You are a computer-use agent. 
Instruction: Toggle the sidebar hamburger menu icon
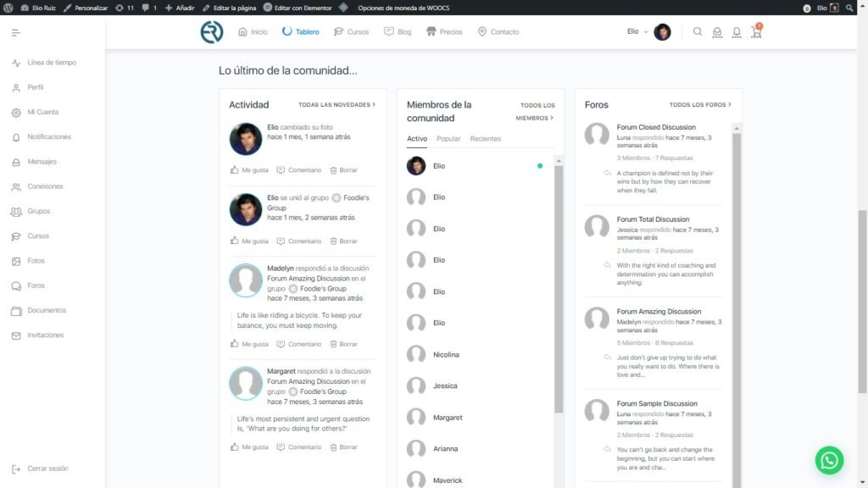coord(15,33)
